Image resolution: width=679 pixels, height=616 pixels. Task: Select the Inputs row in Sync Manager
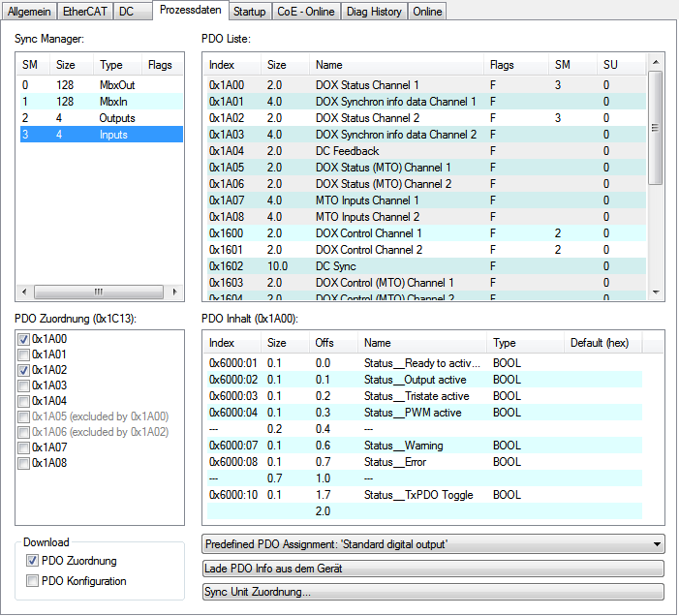tap(102, 135)
